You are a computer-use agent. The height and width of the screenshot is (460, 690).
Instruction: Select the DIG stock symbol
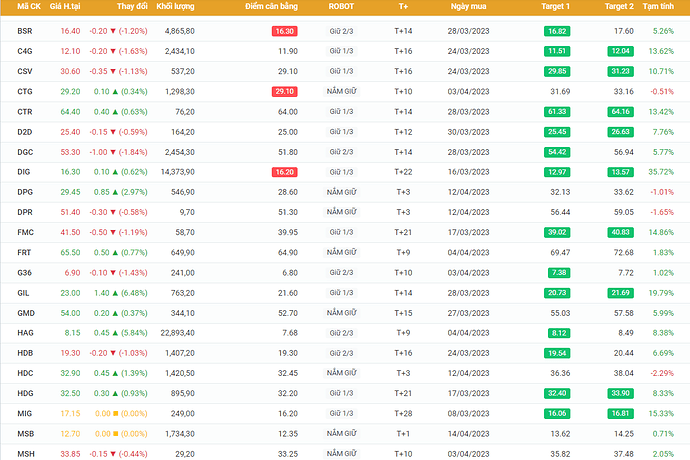pos(25,171)
